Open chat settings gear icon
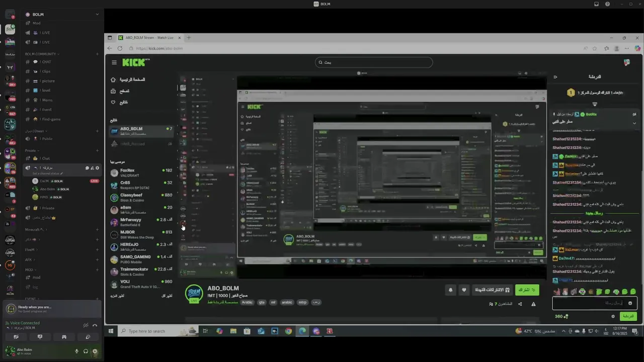The image size is (644, 362). (x=613, y=316)
